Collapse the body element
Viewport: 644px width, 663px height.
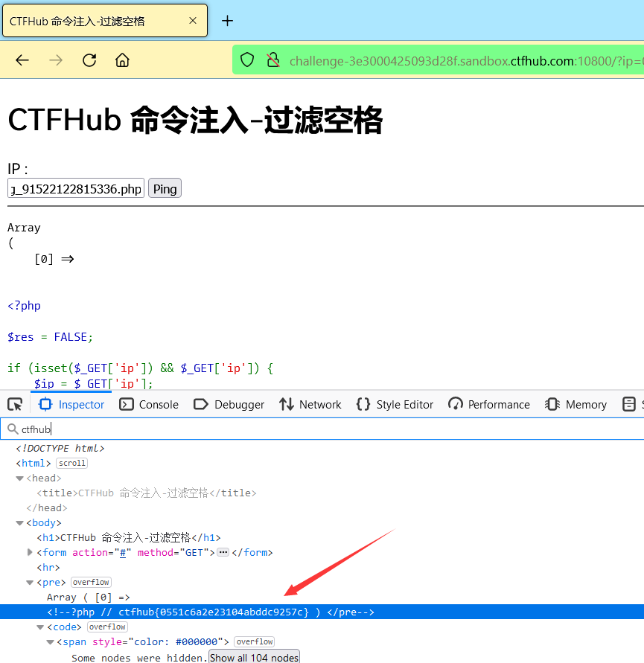point(19,523)
